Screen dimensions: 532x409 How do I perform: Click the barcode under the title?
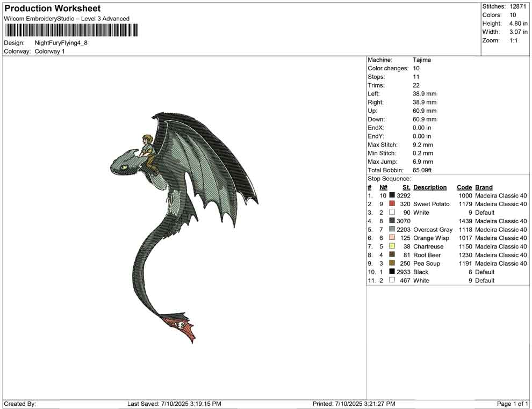[71, 30]
